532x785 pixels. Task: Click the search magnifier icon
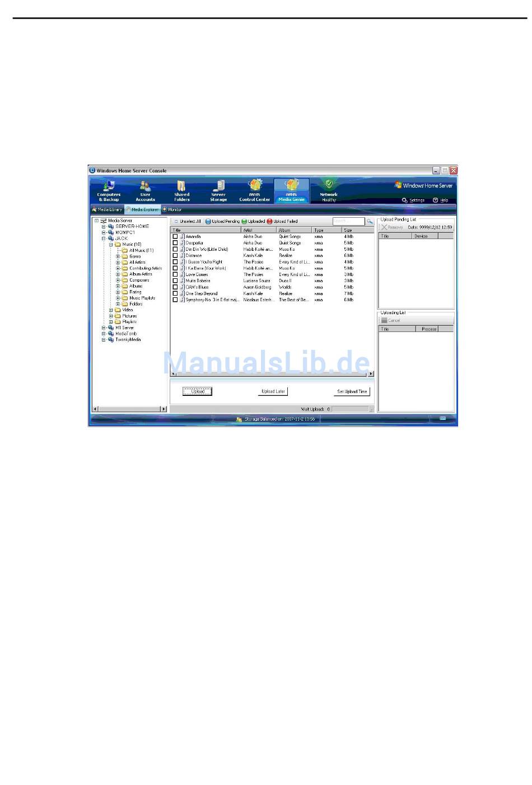370,221
